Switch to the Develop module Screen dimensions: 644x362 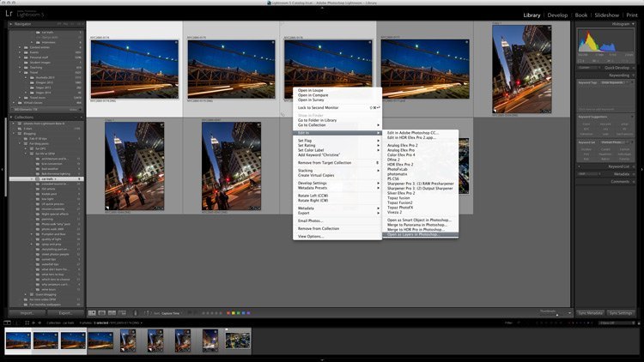click(557, 15)
